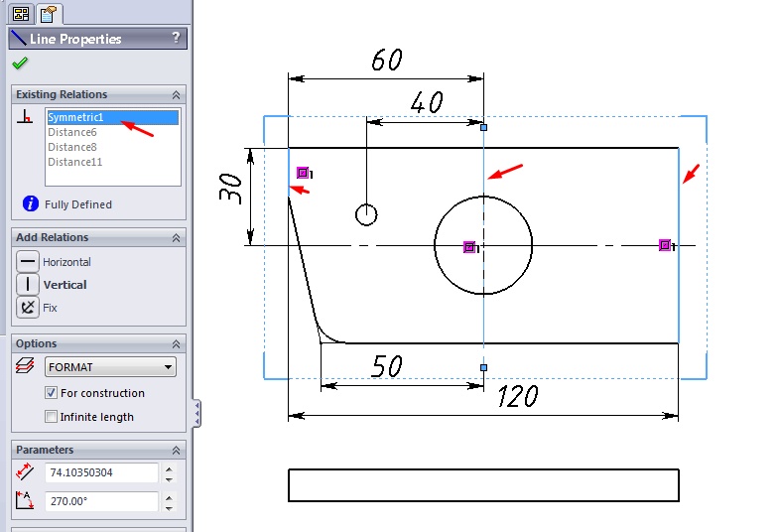Collapse the Add Relations section
Screen dimensions: 779x532
point(176,238)
